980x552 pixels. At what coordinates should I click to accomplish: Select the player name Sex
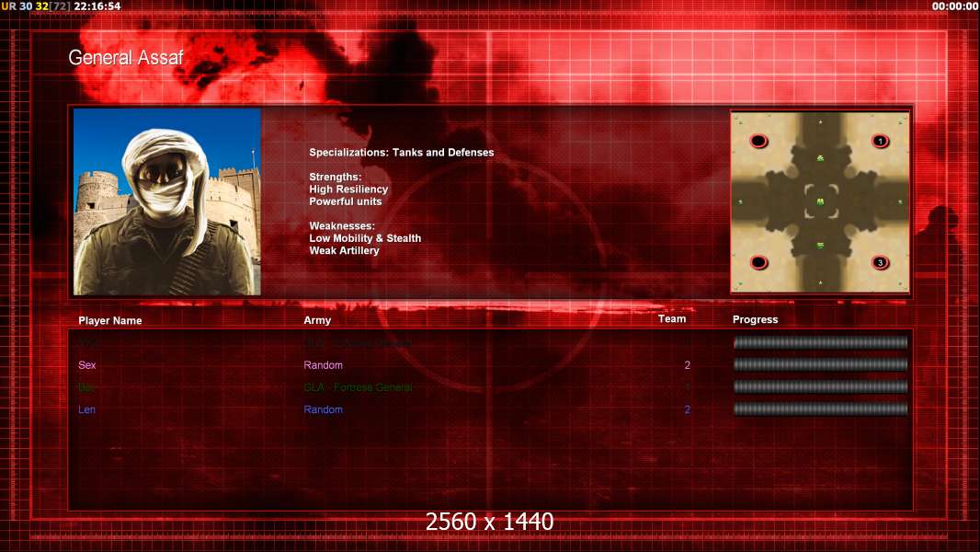point(86,365)
